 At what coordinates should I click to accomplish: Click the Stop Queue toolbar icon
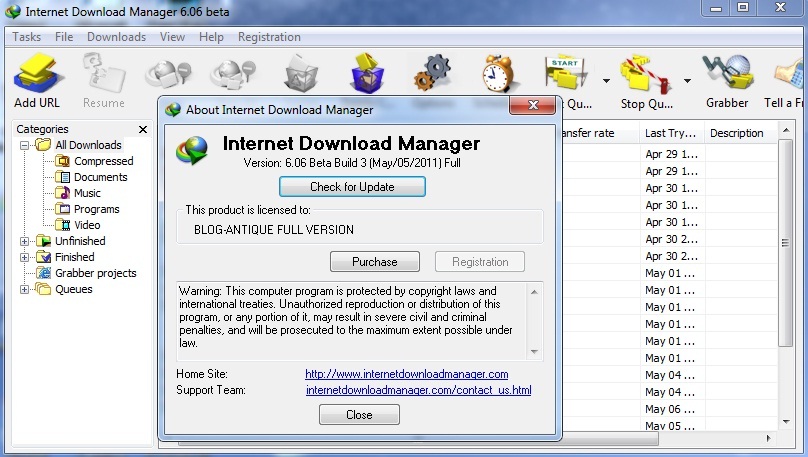pyautogui.click(x=645, y=75)
